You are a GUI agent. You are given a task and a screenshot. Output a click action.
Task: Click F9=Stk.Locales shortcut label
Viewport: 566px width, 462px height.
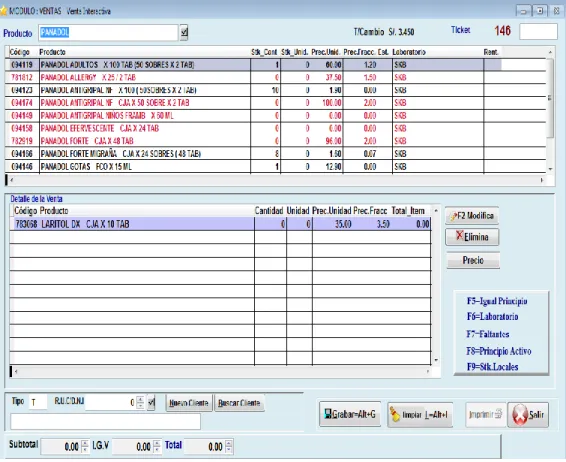tap(492, 367)
